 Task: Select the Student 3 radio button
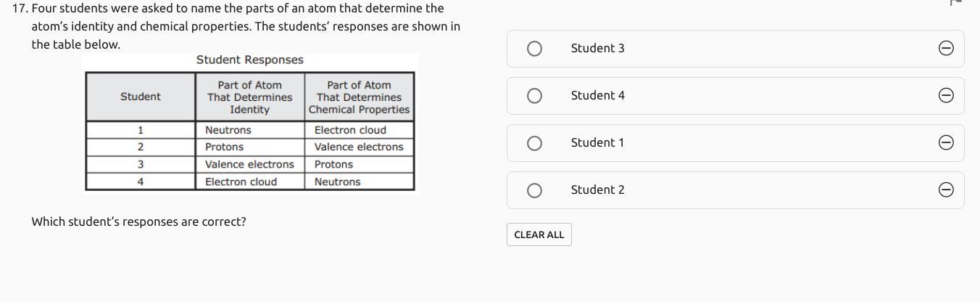(534, 49)
